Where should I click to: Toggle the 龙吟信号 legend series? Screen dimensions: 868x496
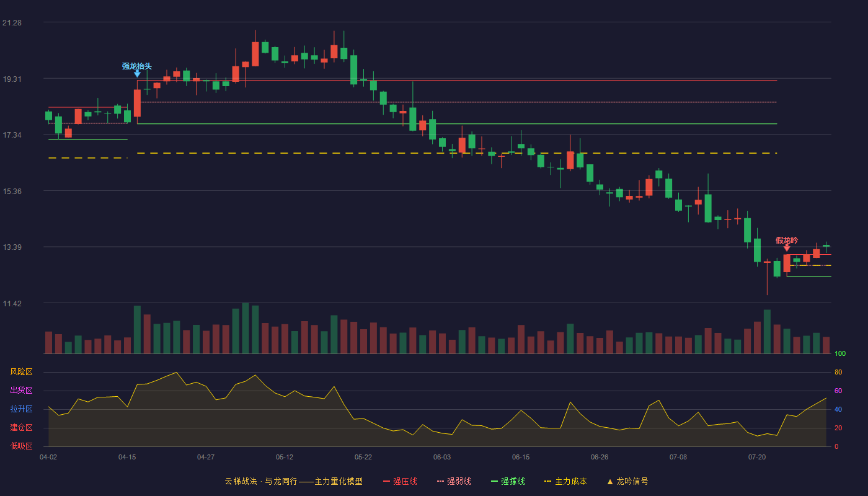[627, 481]
